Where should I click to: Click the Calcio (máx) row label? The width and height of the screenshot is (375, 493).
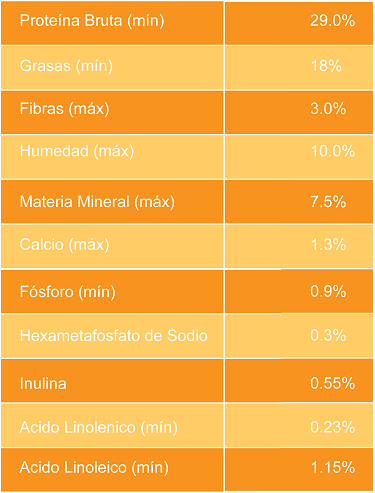(64, 245)
